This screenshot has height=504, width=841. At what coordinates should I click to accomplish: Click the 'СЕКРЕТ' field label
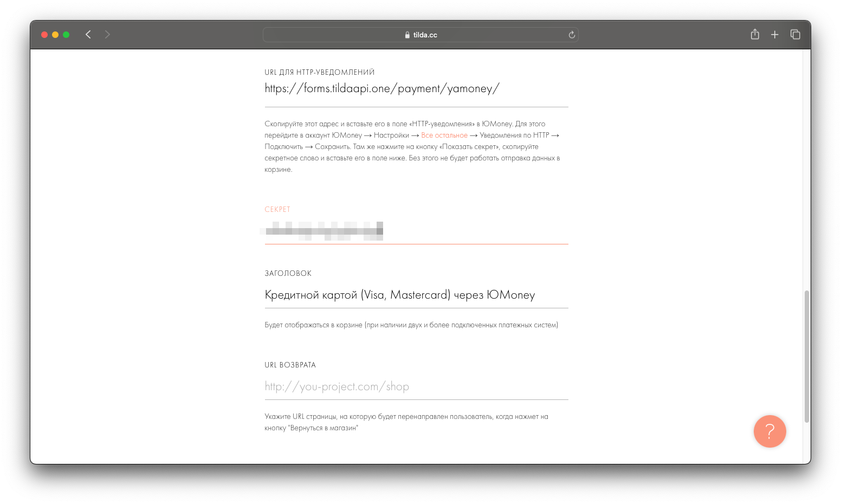277,209
